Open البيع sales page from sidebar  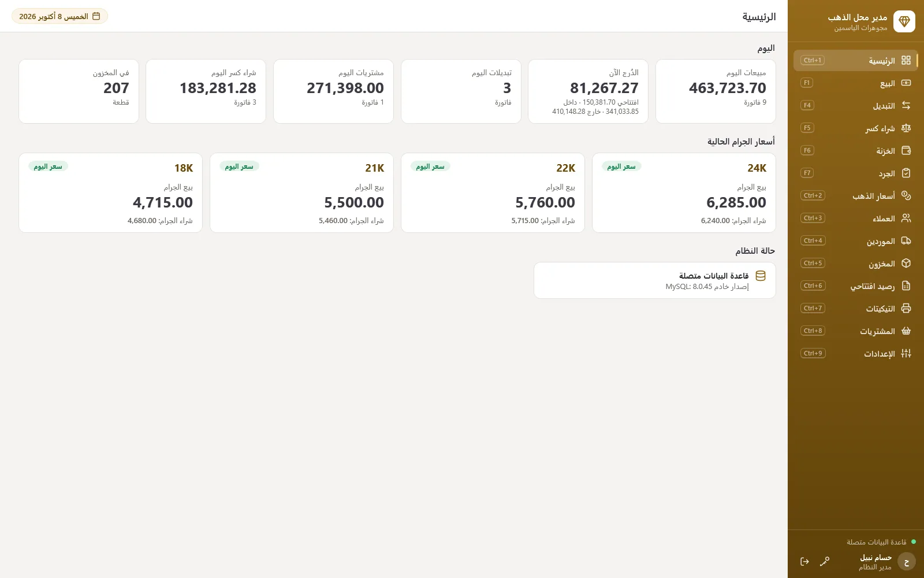(856, 83)
